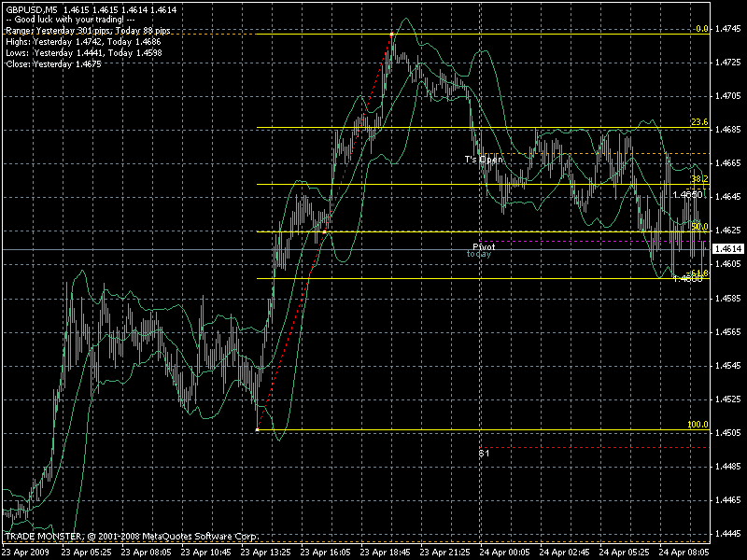The width and height of the screenshot is (747, 560).
Task: Click '23 Apr 18:45' on the time axis
Action: [x=385, y=553]
